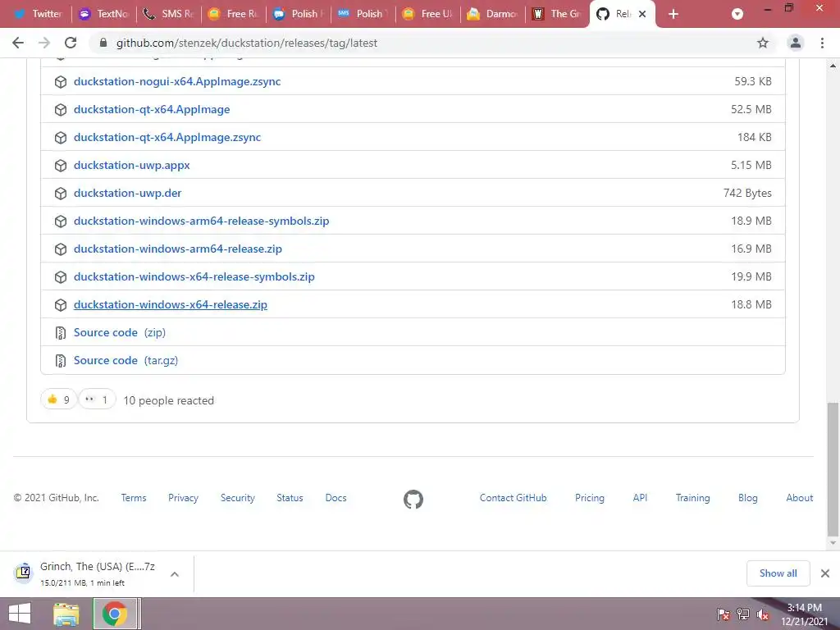Click the Chrome icon in taskbar
Viewport: 840px width, 630px height.
tap(115, 614)
